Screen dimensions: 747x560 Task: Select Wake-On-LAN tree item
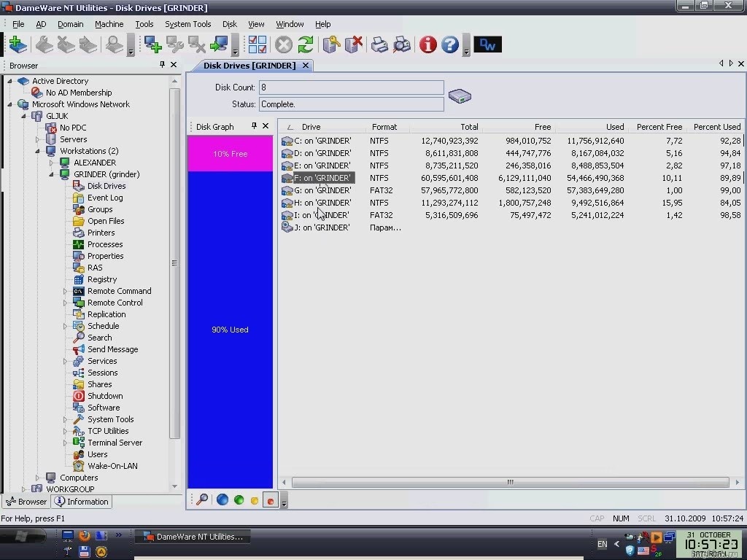112,466
